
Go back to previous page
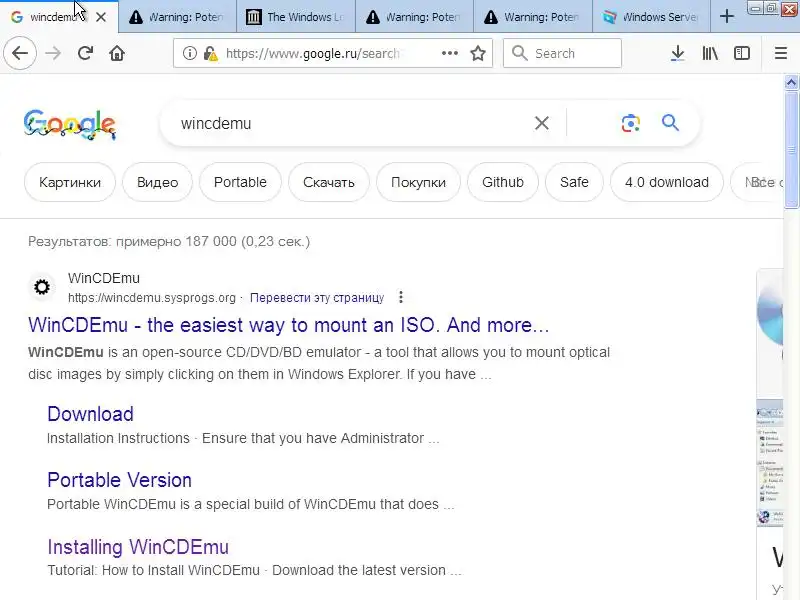coord(20,53)
